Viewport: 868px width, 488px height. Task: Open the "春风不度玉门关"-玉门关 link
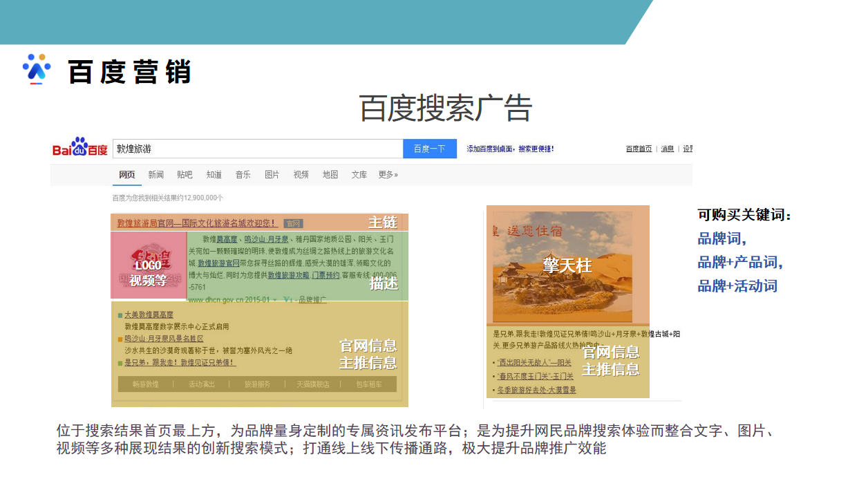tap(535, 376)
